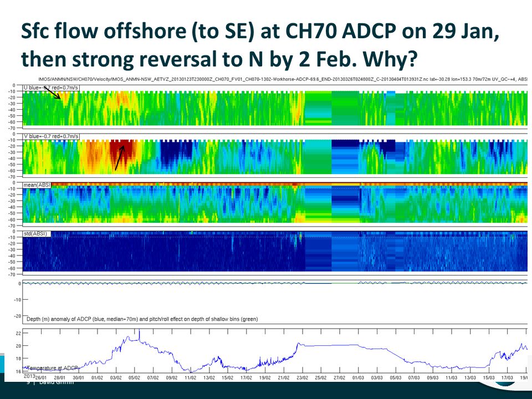
Task: Click the 11/02 date tick label
Action: pos(190,377)
